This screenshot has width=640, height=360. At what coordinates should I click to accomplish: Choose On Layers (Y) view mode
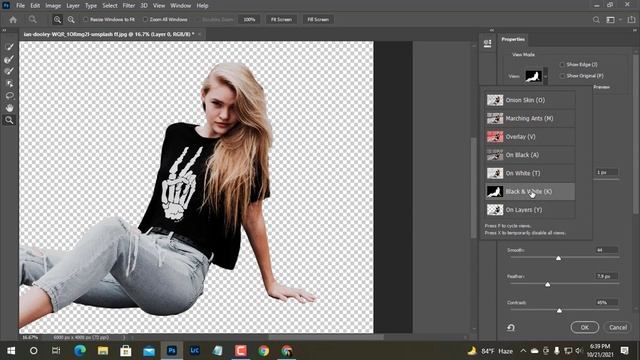(x=530, y=210)
